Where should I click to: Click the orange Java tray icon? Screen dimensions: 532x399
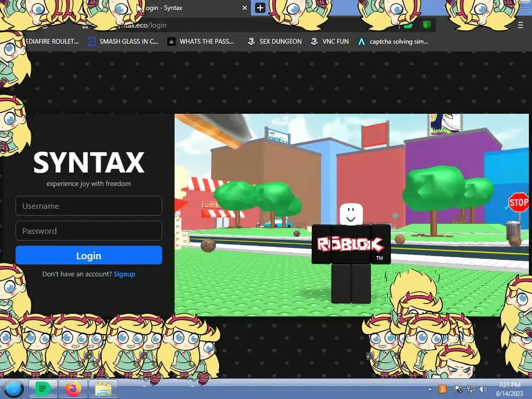[443, 389]
